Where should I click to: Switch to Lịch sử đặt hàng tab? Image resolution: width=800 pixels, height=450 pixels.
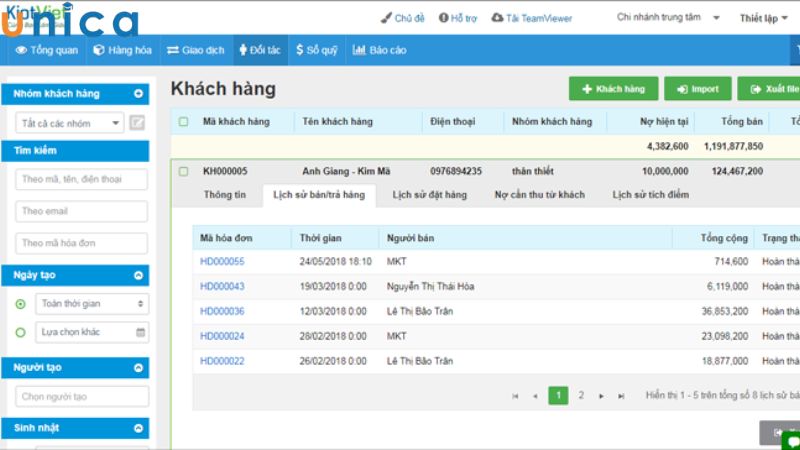(x=430, y=194)
